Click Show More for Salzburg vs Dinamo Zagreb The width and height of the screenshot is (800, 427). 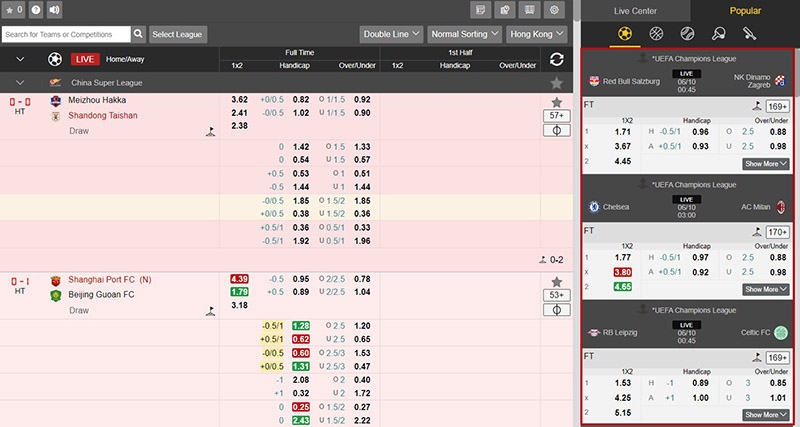pos(766,163)
